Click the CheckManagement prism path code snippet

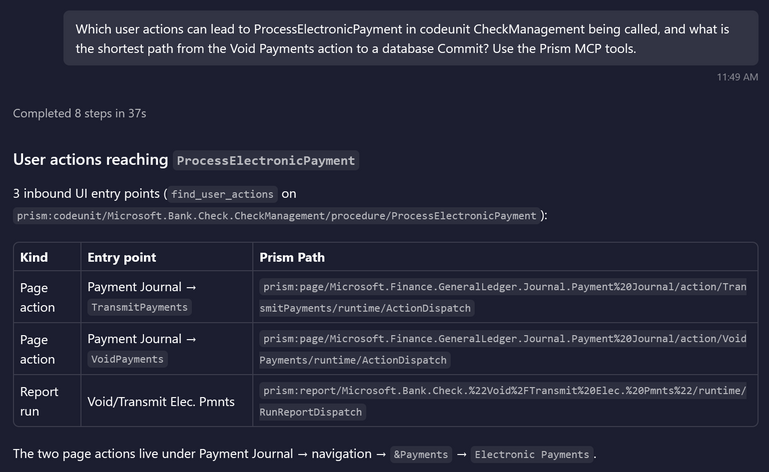(x=277, y=216)
